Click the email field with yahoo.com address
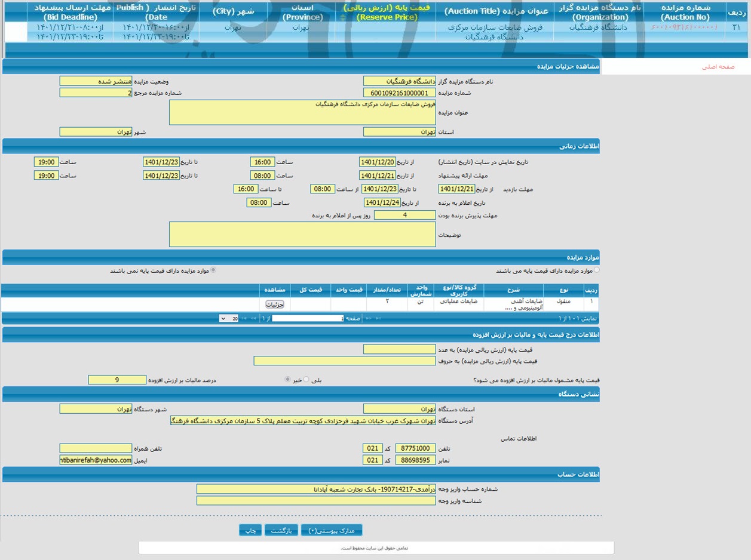Image resolution: width=751 pixels, height=560 pixels. pos(96,460)
